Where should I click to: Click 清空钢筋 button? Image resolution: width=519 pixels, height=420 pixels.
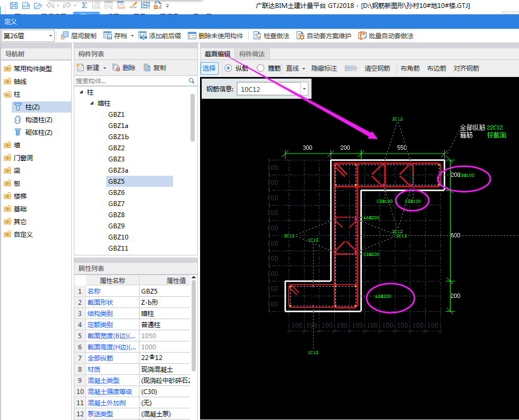377,68
